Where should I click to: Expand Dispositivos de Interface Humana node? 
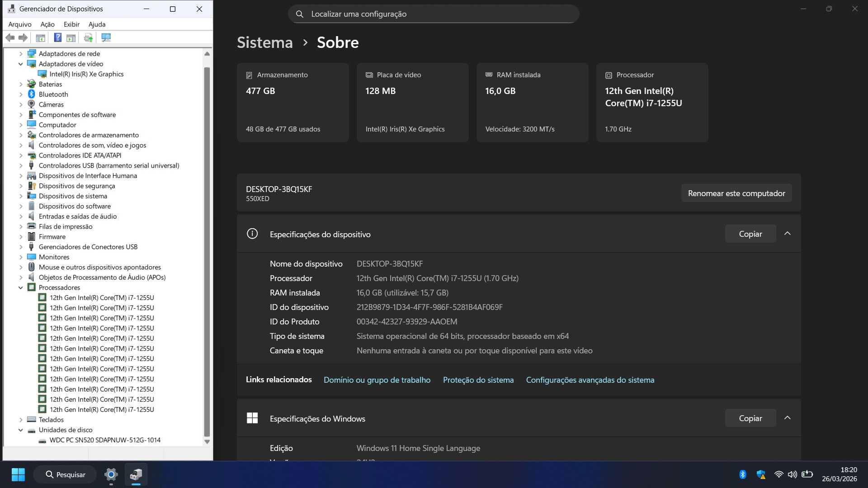20,176
